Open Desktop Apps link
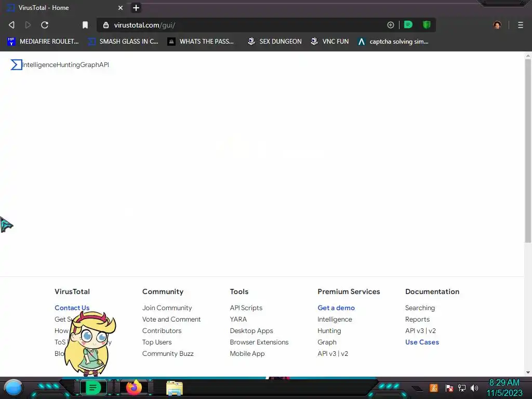This screenshot has height=399, width=532. [251, 330]
